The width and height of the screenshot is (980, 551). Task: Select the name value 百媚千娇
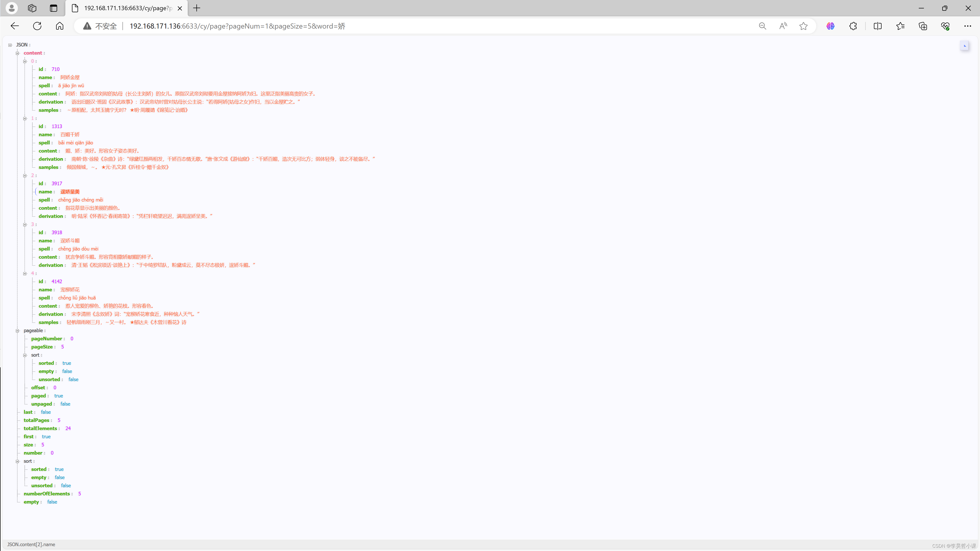70,134
